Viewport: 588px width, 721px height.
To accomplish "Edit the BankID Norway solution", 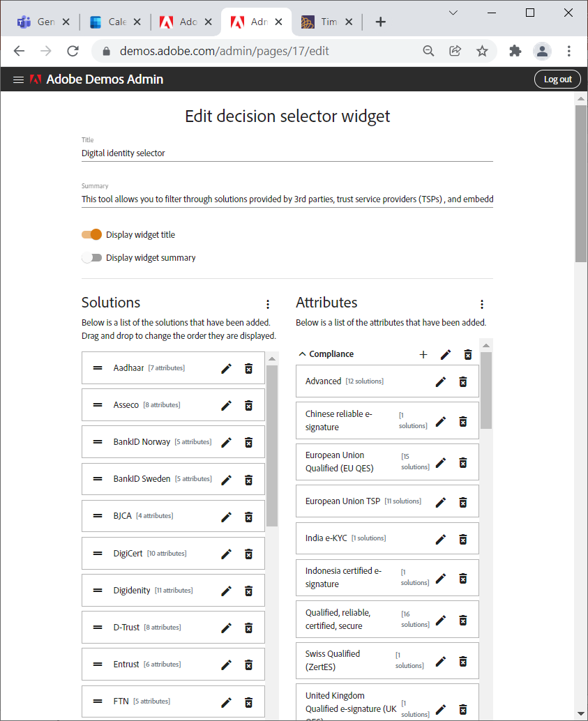I will click(226, 442).
